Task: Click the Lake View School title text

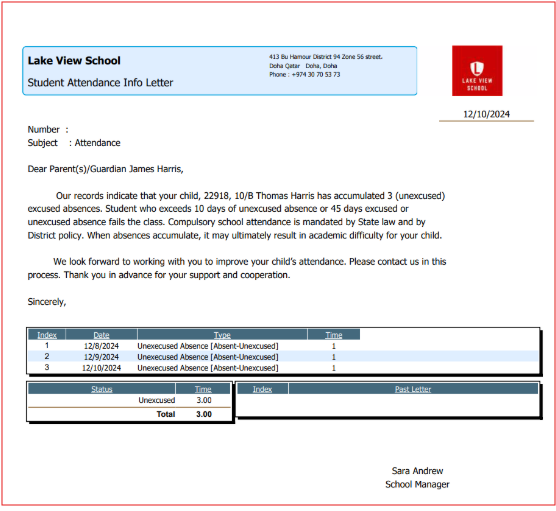Action: [x=74, y=61]
